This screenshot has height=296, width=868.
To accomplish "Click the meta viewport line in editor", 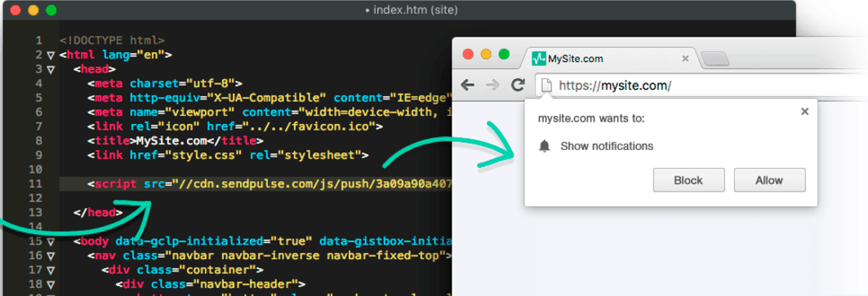I will (269, 112).
